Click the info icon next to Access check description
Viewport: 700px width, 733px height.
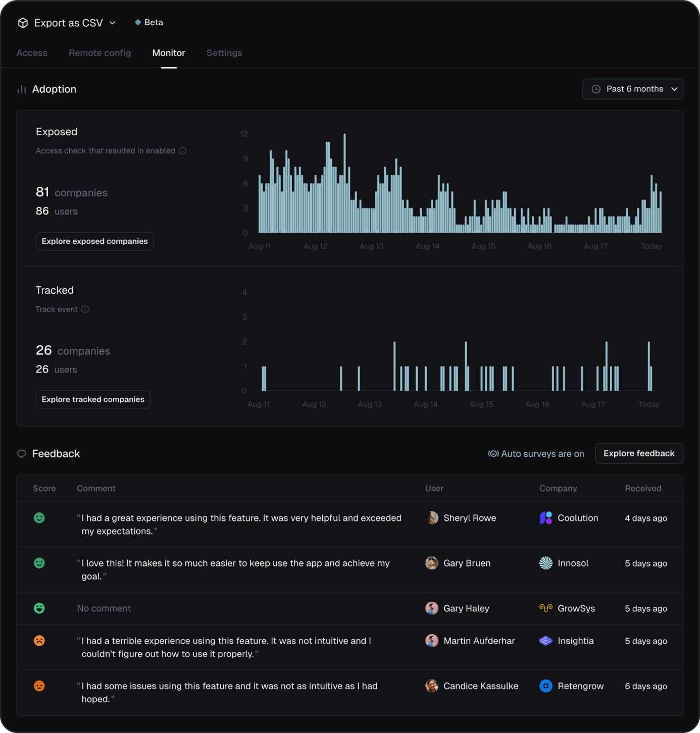point(183,150)
